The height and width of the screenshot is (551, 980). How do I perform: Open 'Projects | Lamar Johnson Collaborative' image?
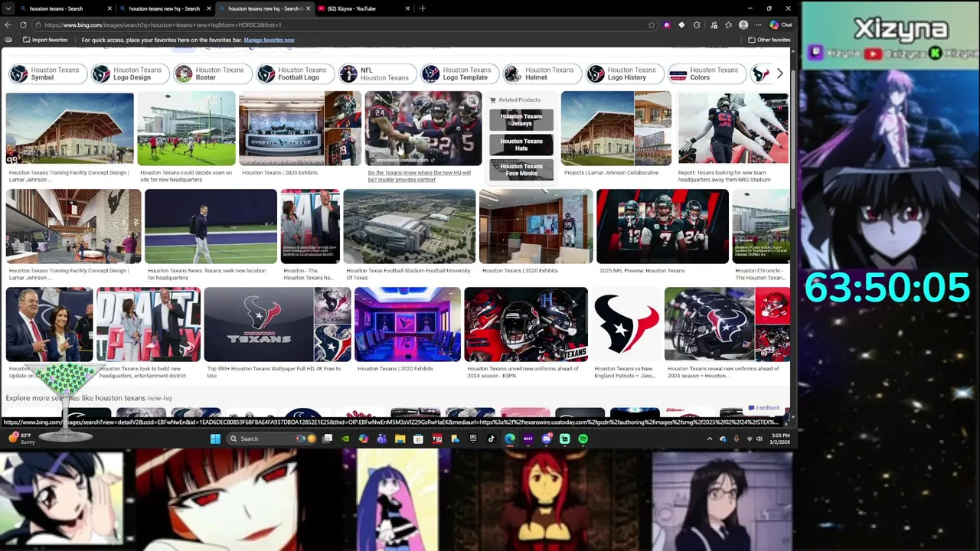pos(616,129)
